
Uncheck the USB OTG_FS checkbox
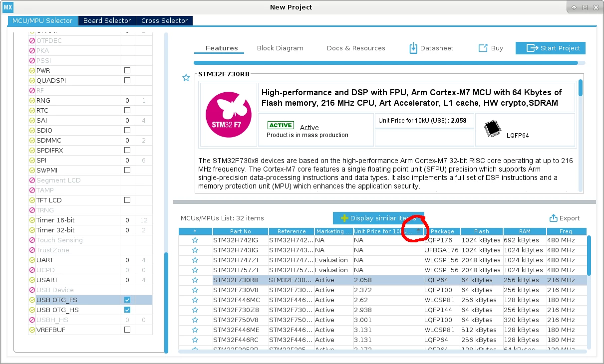tap(127, 300)
